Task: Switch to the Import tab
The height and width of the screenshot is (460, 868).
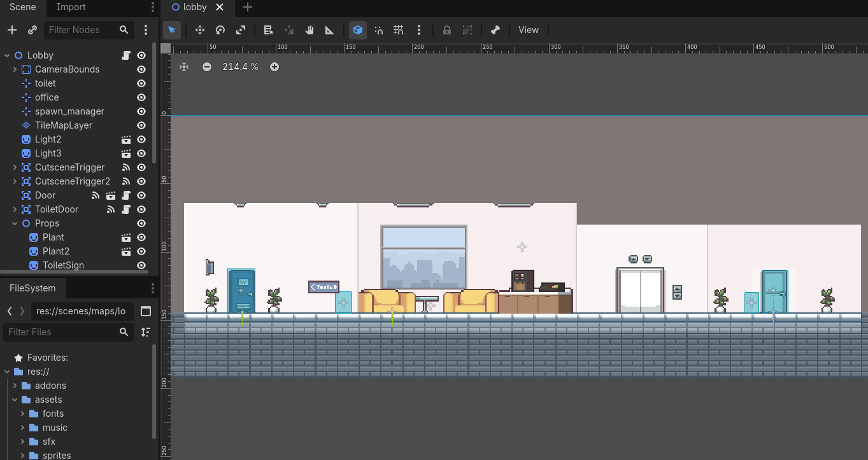Action: tap(70, 8)
